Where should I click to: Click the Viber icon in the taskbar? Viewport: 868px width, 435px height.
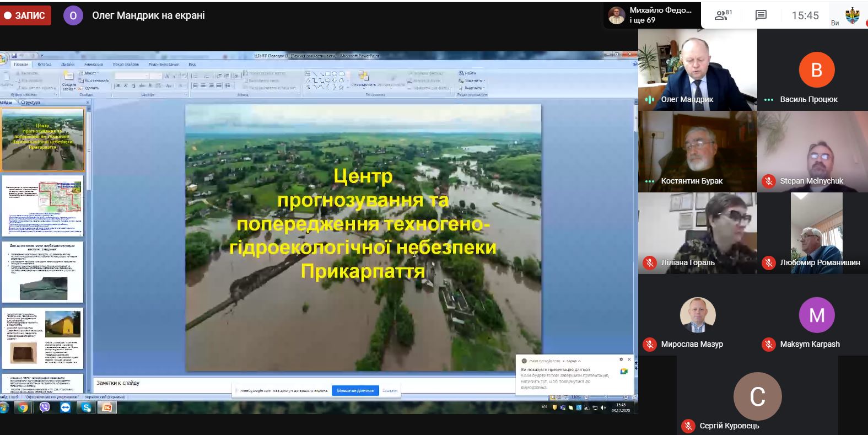[44, 407]
